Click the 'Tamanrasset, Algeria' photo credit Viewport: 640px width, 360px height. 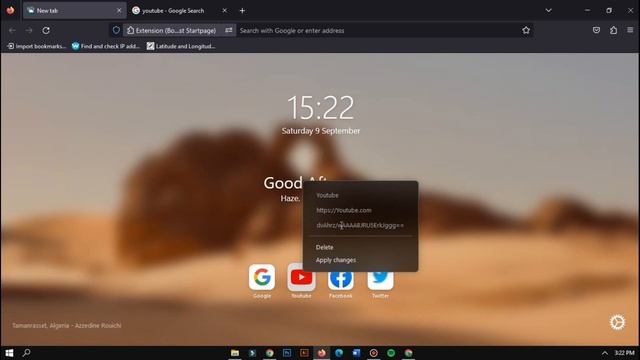[x=67, y=325]
